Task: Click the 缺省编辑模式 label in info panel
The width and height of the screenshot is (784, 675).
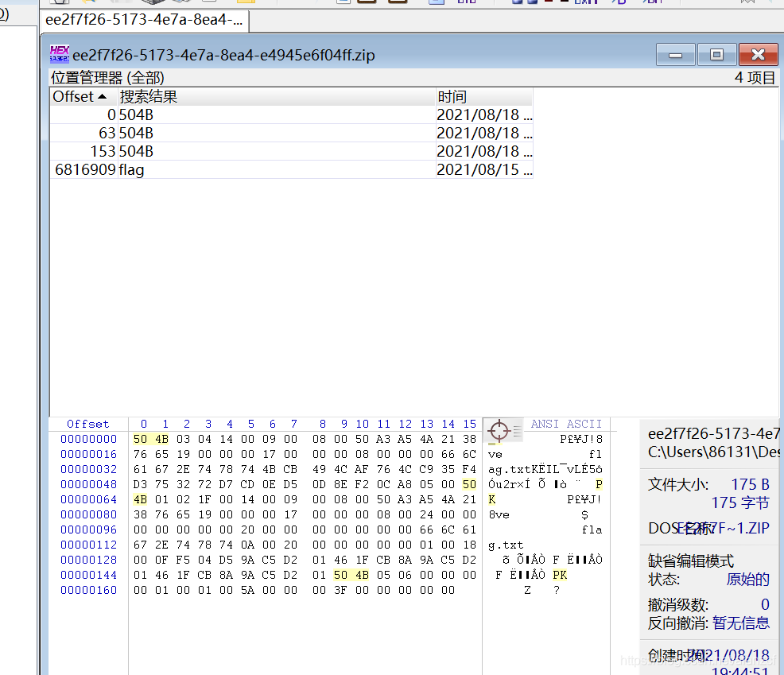Action: click(691, 561)
